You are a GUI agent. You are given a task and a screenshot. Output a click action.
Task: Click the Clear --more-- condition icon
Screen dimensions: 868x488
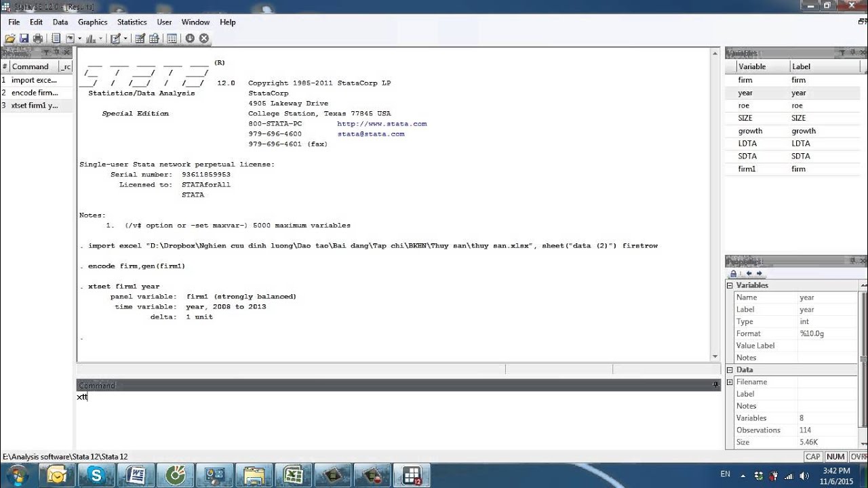pos(190,39)
